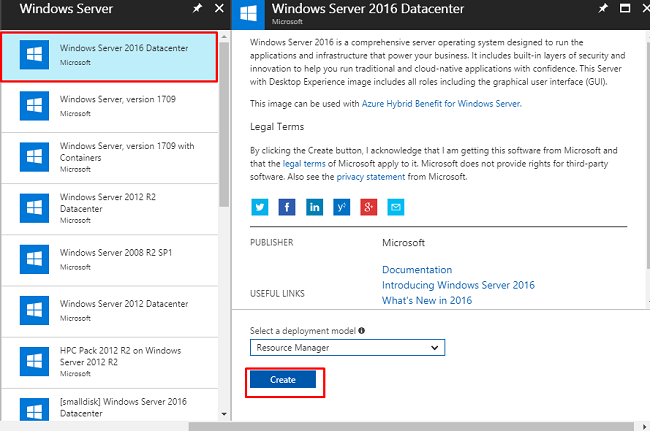
Task: Click the email share icon
Action: (x=395, y=207)
